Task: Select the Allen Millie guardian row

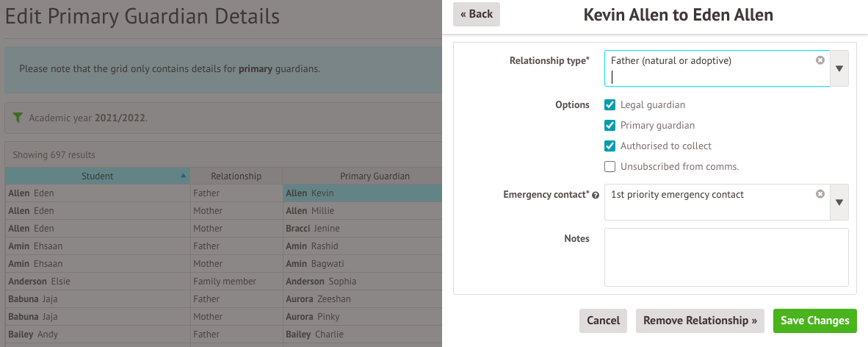Action: [362, 211]
